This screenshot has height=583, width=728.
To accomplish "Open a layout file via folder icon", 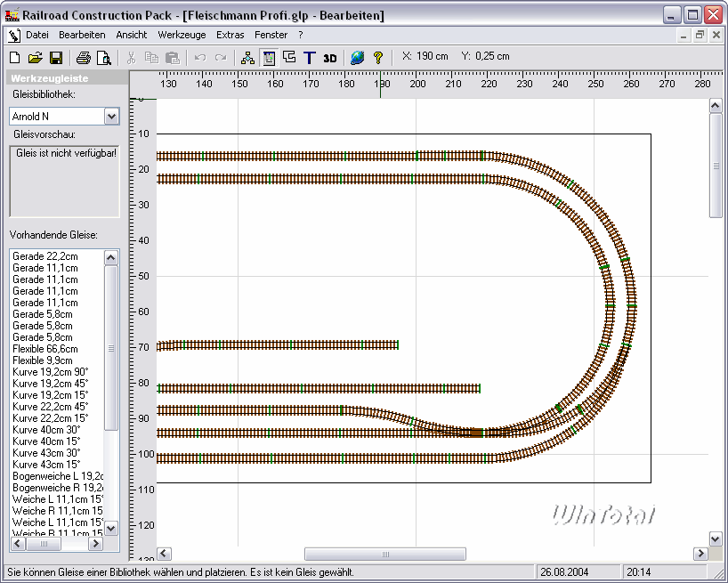I will pyautogui.click(x=35, y=57).
